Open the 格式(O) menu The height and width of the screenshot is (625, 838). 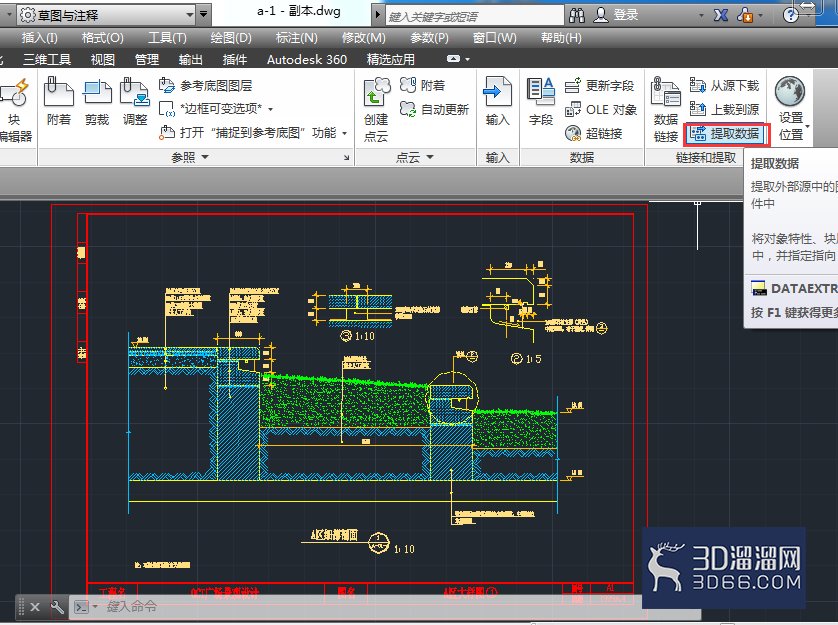click(x=102, y=38)
